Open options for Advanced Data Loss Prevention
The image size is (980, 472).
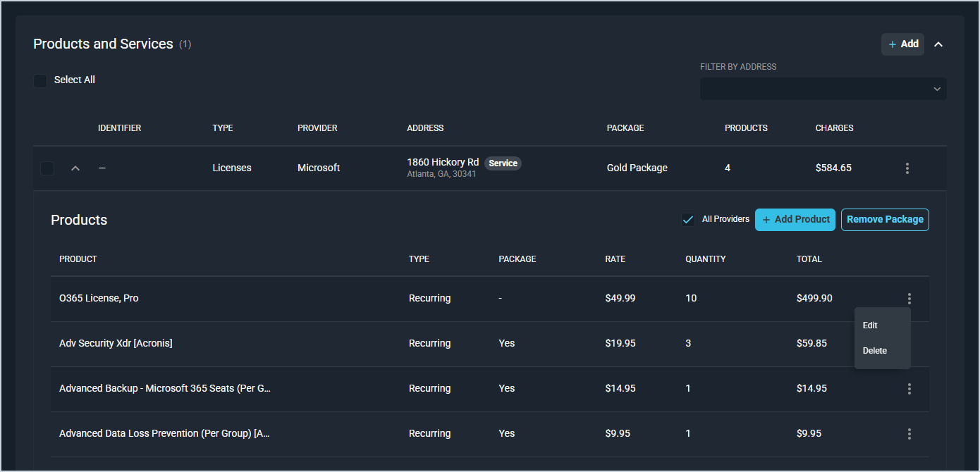click(x=909, y=434)
